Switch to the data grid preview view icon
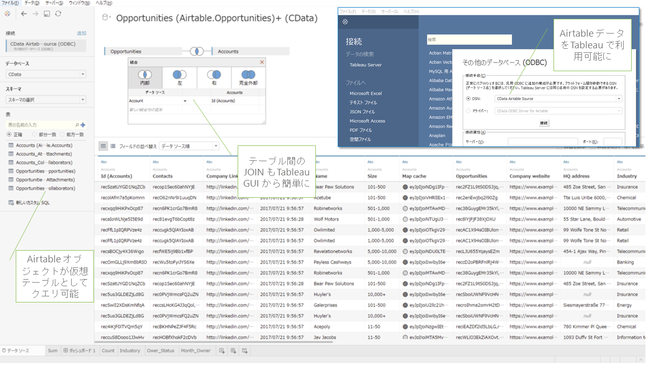 pyautogui.click(x=103, y=146)
